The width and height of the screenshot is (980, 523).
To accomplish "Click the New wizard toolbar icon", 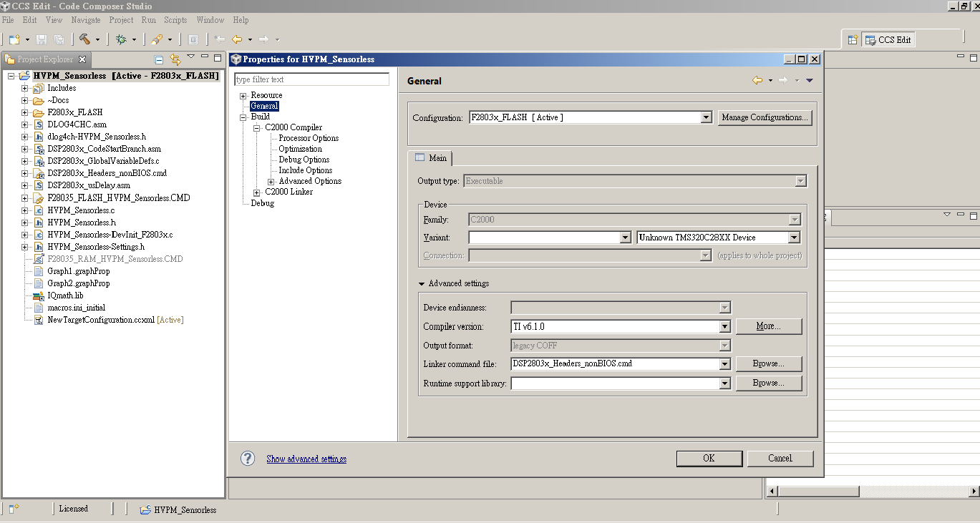I will click(x=14, y=39).
